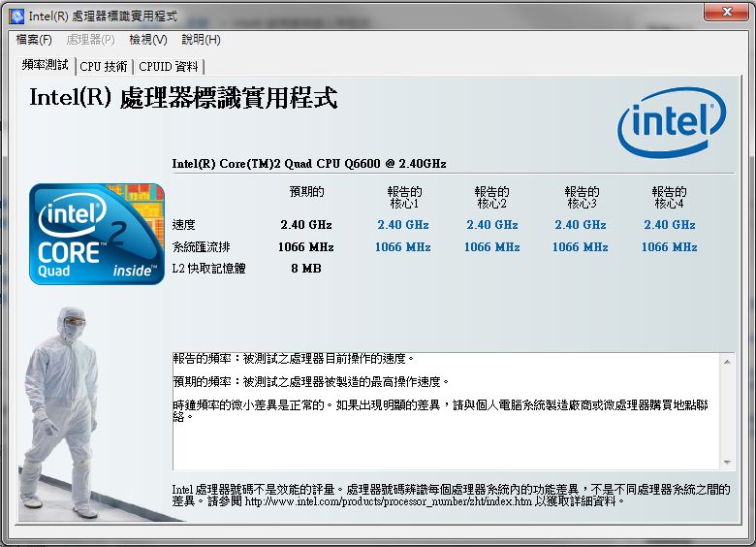Click the 報告的 核心2 column header
The image size is (756, 547).
[491, 197]
